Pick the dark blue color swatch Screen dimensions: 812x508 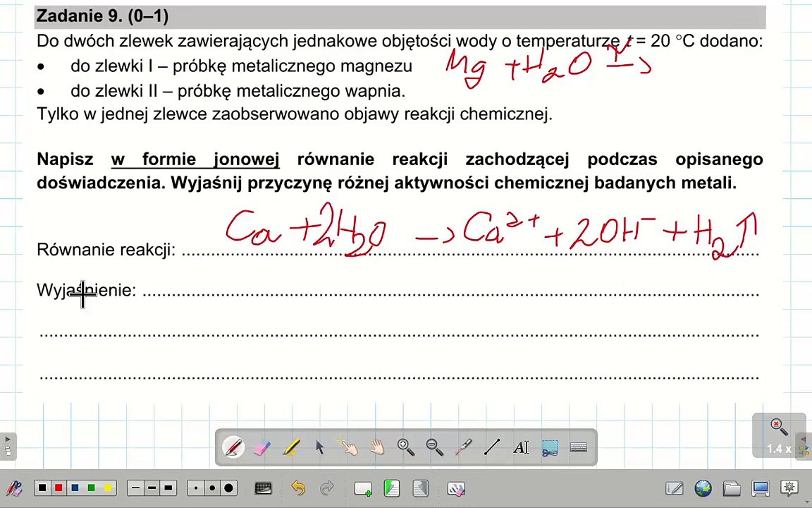[x=75, y=488]
